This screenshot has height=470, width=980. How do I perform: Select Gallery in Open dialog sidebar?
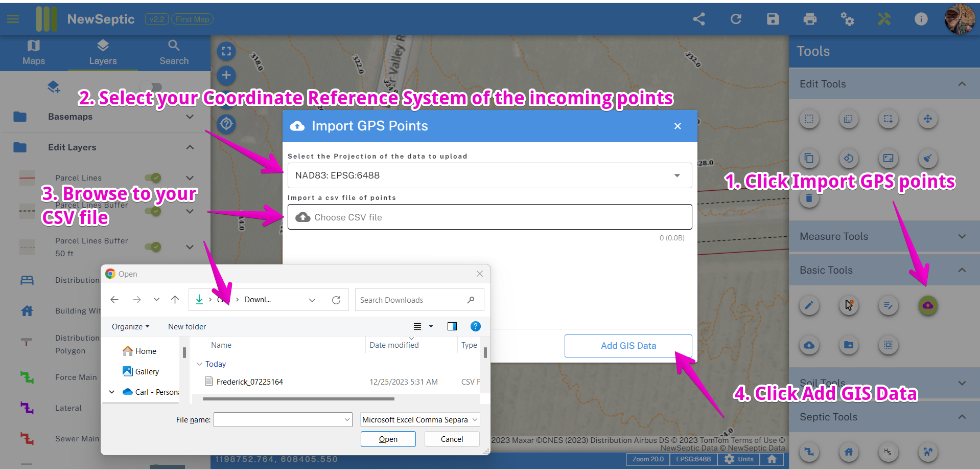(x=141, y=372)
